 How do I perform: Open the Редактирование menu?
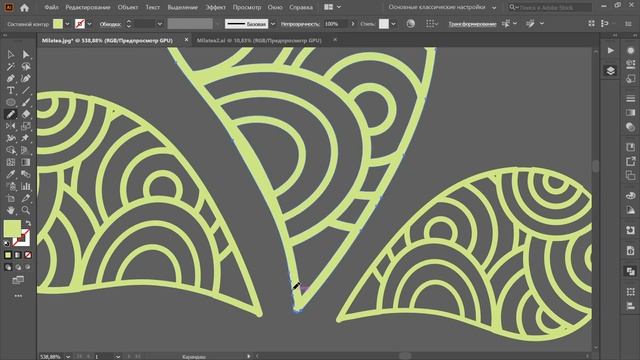(x=88, y=7)
